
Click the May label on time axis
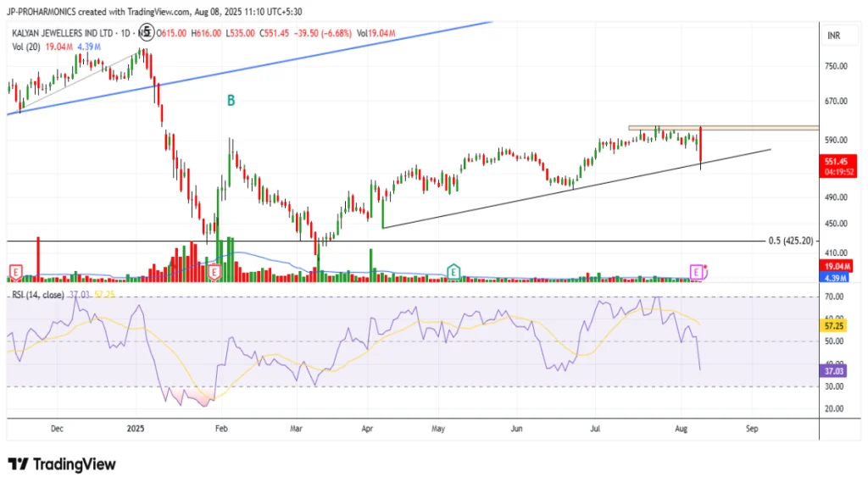(438, 429)
